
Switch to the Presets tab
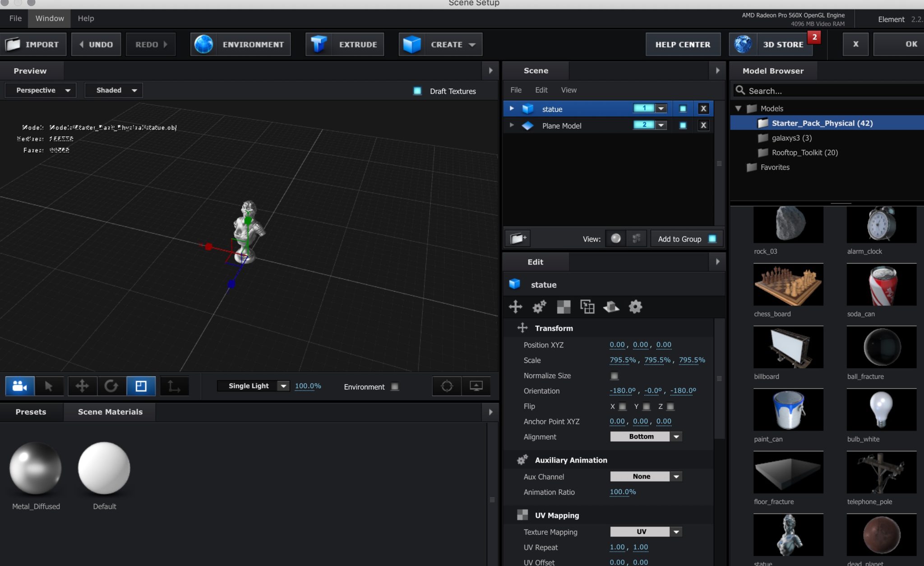(31, 412)
